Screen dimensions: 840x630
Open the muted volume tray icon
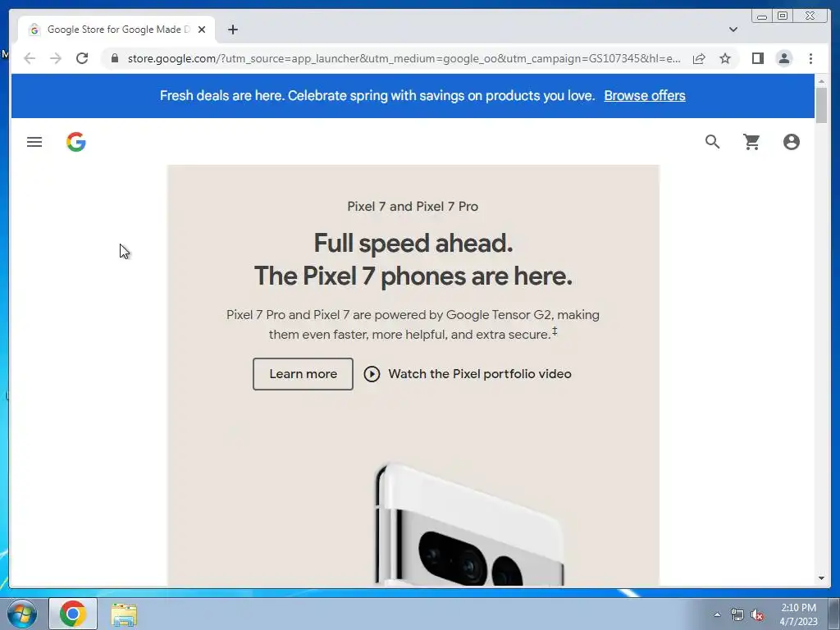coord(757,615)
